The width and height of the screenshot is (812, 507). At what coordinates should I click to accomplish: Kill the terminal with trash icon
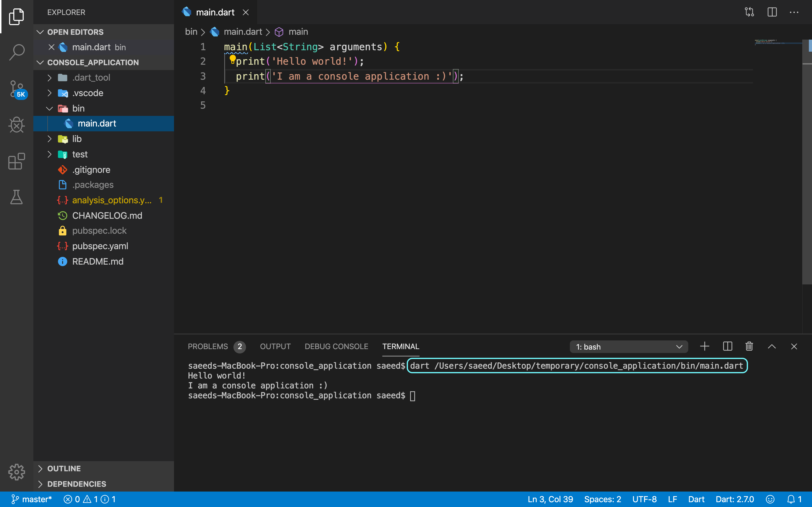pyautogui.click(x=749, y=346)
